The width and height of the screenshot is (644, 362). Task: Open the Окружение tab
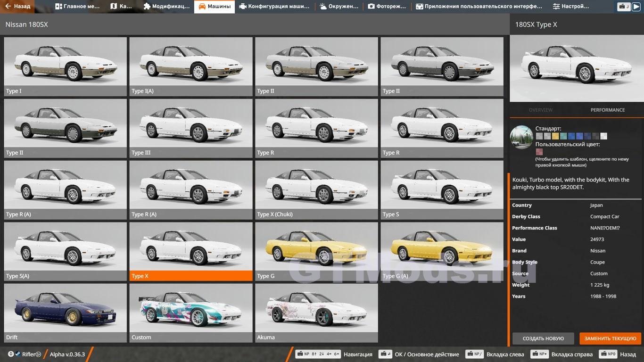(x=339, y=7)
